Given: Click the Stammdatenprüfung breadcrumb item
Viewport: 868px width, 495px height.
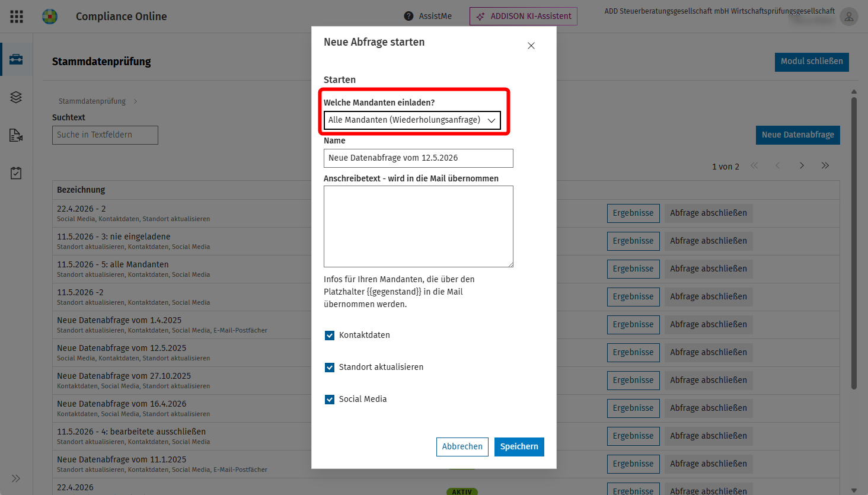Looking at the screenshot, I should (x=92, y=101).
